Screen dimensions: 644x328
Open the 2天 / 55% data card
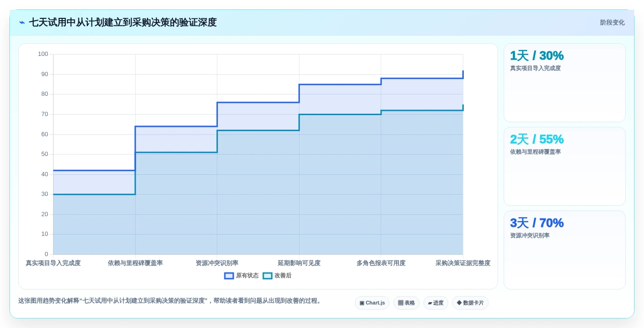(x=565, y=166)
